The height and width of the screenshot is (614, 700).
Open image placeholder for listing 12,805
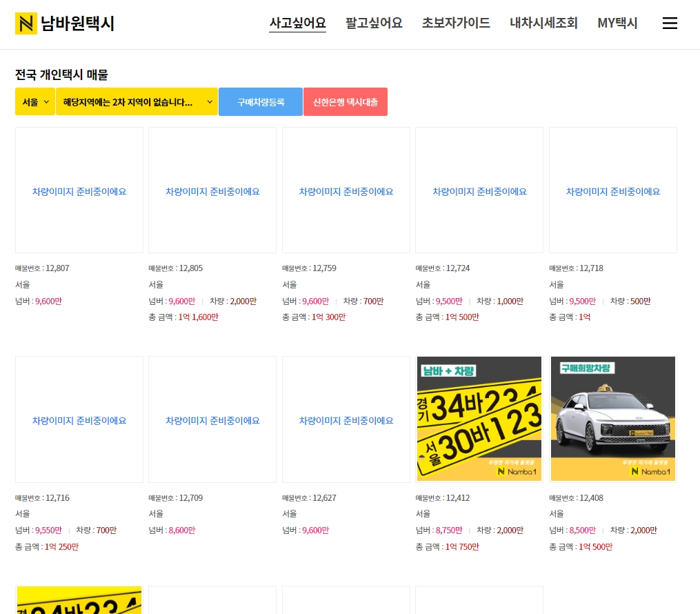[x=212, y=190]
